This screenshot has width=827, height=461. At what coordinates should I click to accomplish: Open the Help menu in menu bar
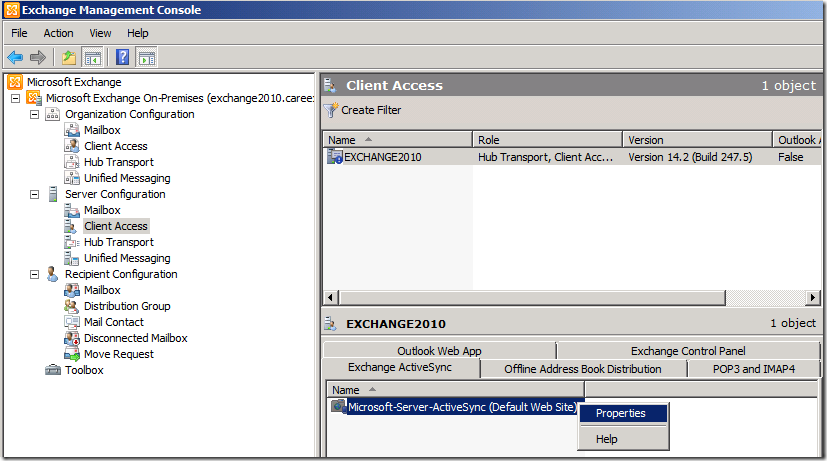click(x=138, y=33)
